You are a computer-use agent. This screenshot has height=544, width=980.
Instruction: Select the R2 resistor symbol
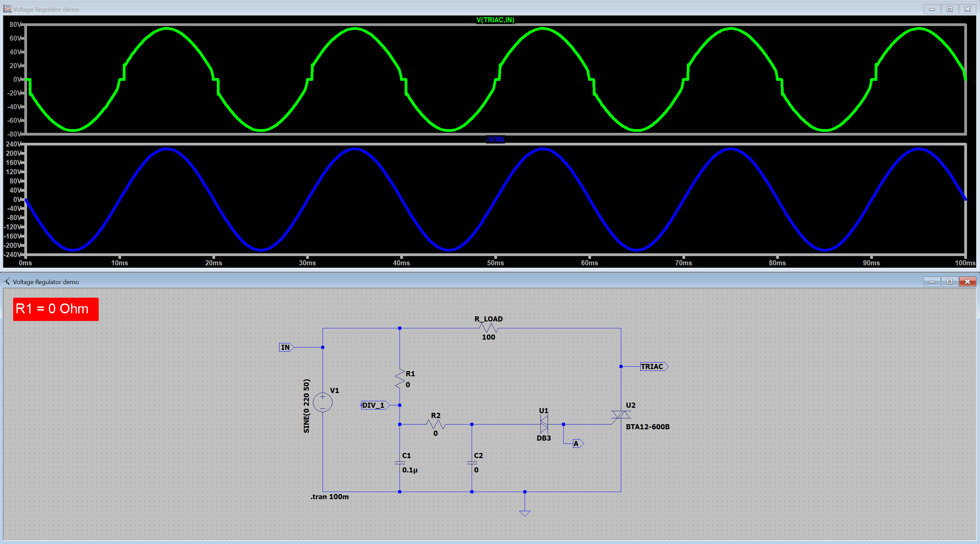click(435, 424)
